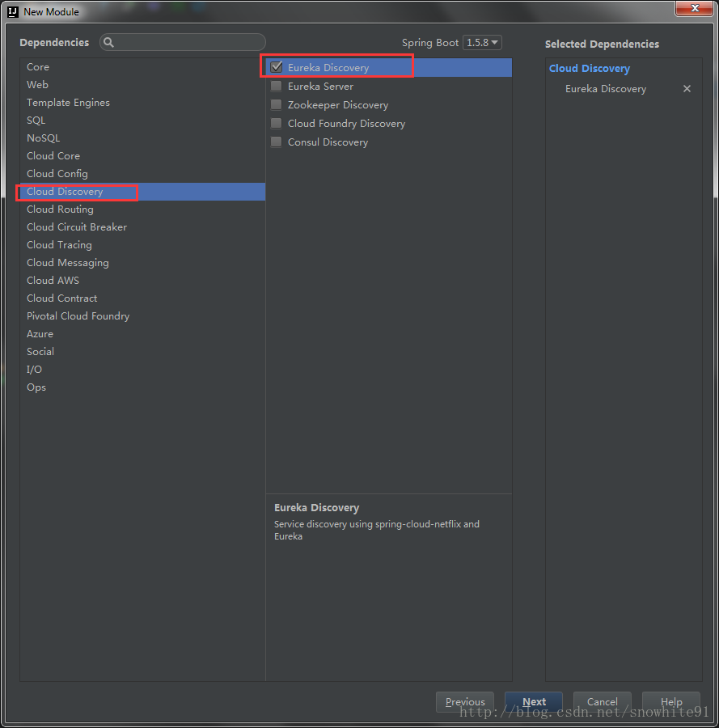Click the search magnifier icon in Dependencies
This screenshot has height=728, width=719.
[108, 42]
